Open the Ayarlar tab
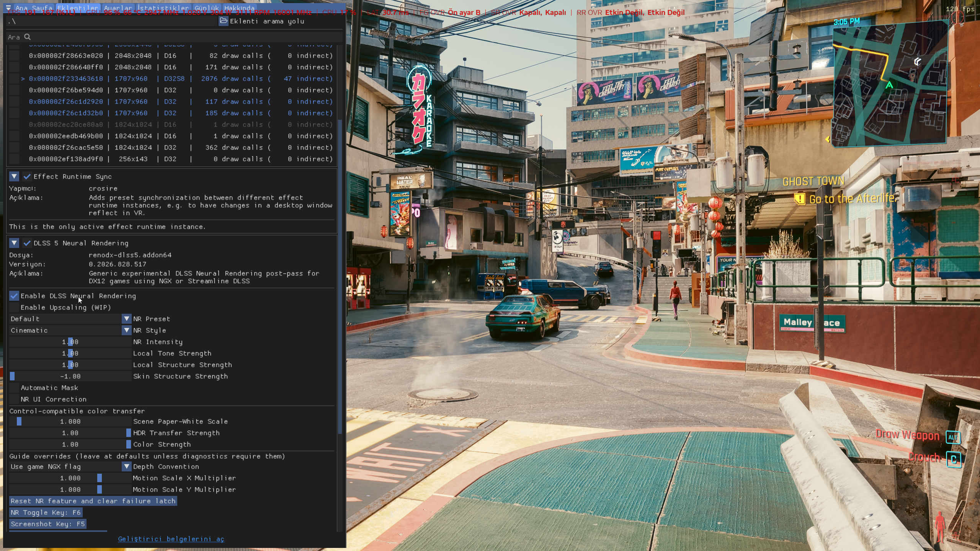 pyautogui.click(x=118, y=8)
